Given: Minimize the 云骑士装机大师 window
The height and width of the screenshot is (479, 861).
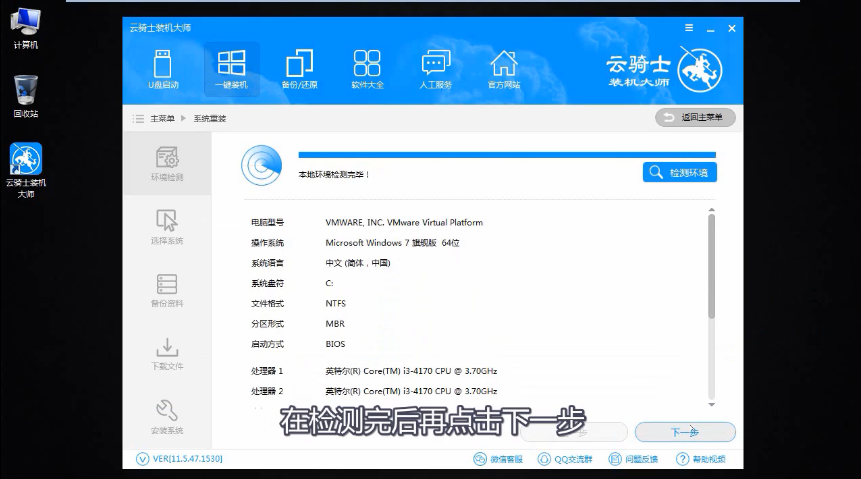Looking at the screenshot, I should (x=711, y=29).
